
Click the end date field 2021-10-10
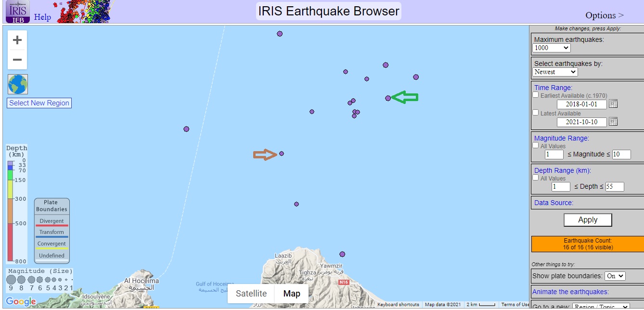pos(581,122)
